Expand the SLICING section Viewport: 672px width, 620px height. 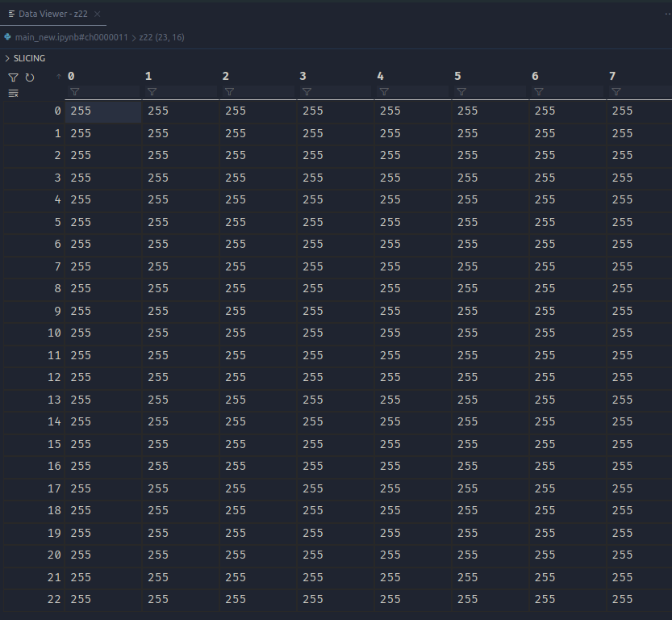click(x=25, y=58)
